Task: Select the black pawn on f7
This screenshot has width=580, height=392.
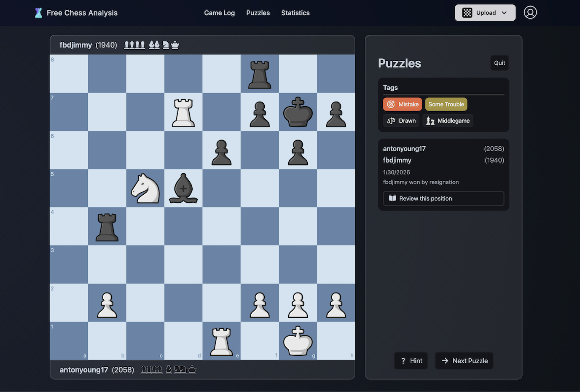Action: [260, 114]
